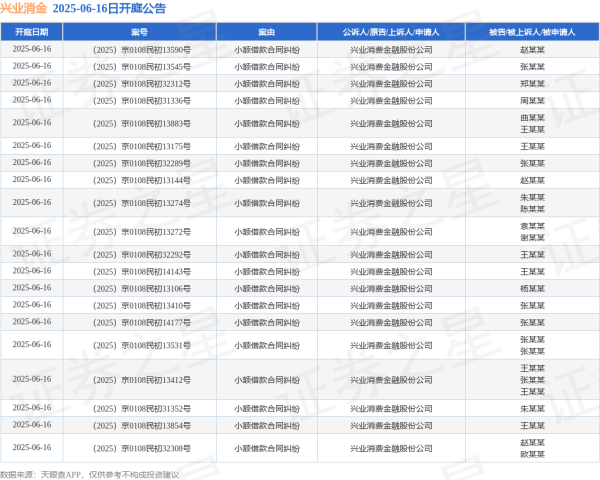600x480 pixels.
Task: Select the 被告/被上诉人/被申请人 column header
Action: 532,32
